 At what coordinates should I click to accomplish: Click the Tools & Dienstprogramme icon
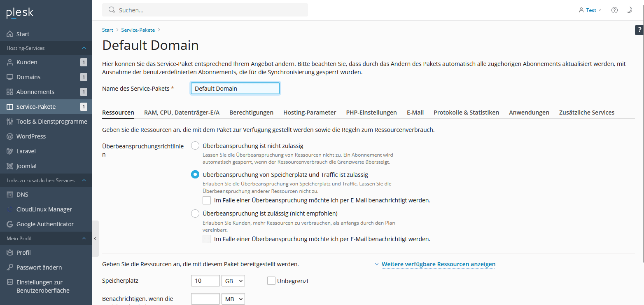(10, 122)
